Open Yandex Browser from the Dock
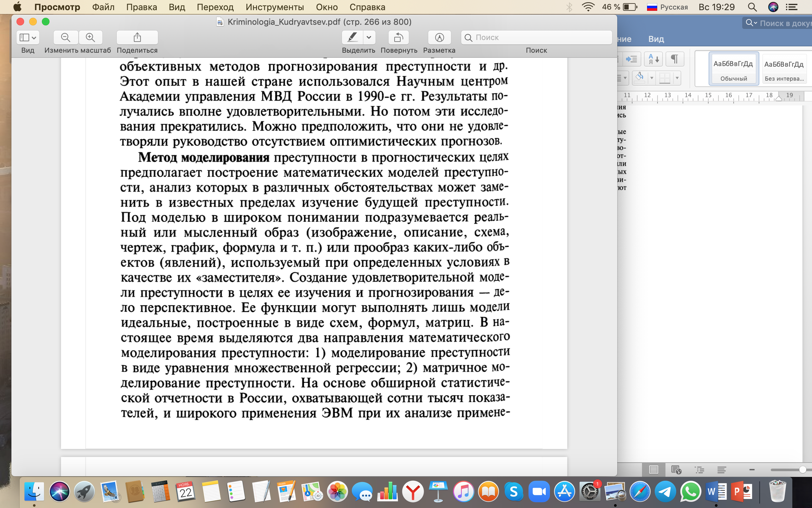The height and width of the screenshot is (508, 812). coord(413,491)
